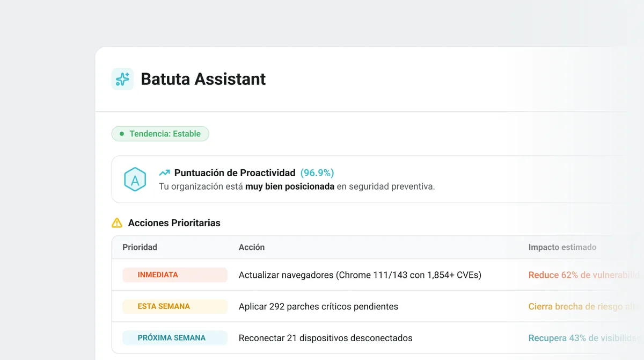
Task: Click the Actualizar navegadores action text
Action: (x=360, y=275)
